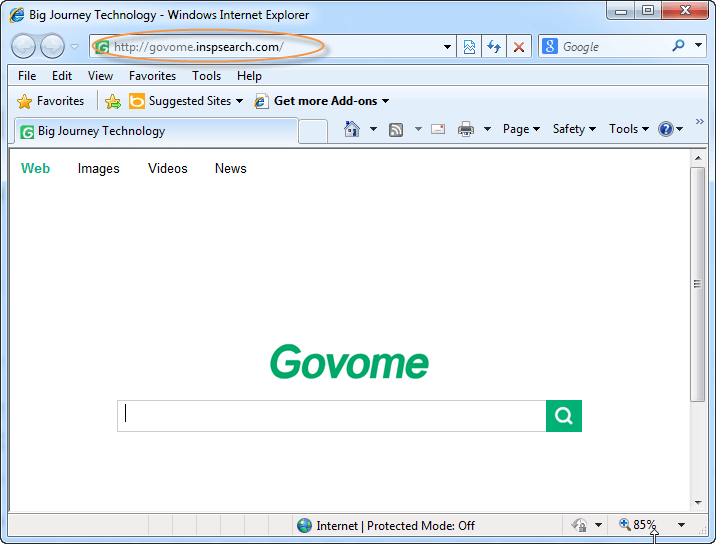Image resolution: width=716 pixels, height=544 pixels.
Task: Click the vertical scrollbar up arrow
Action: tap(698, 158)
